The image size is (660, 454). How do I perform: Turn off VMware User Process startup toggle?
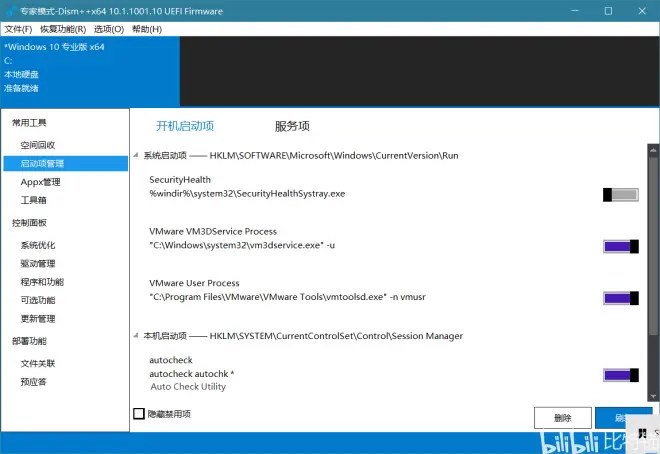tap(620, 298)
